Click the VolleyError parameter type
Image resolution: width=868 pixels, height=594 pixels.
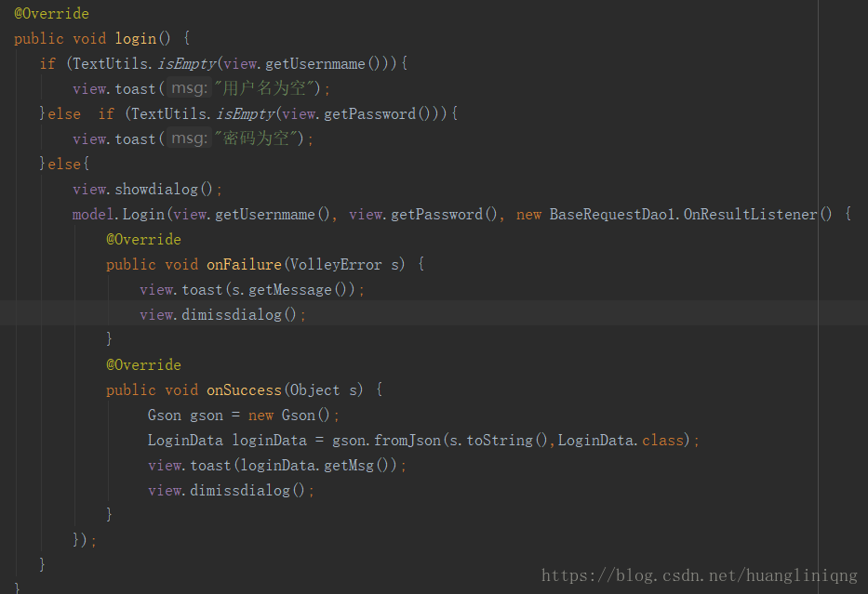tap(336, 265)
